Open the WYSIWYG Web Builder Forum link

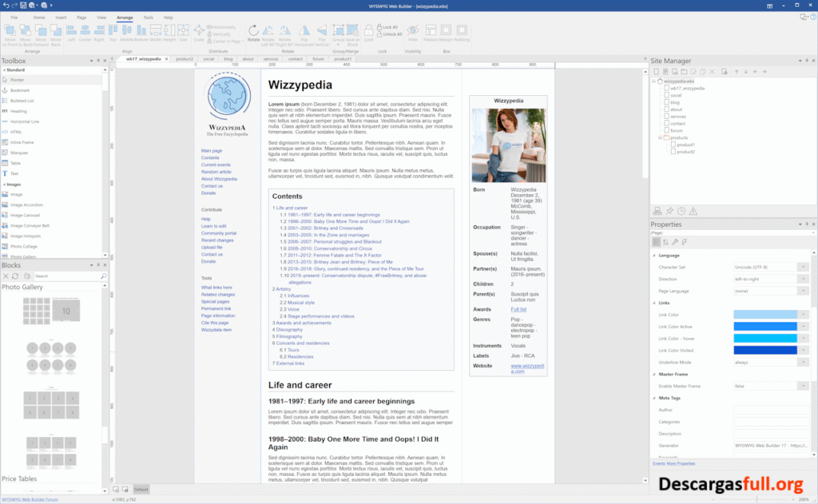coord(29,498)
